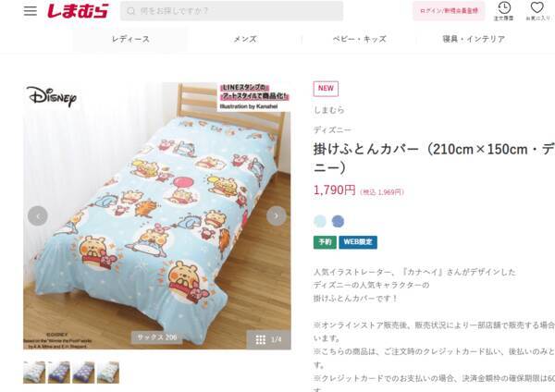Viewport: 555px width, 392px height.
Task: Open レディース category tab
Action: point(130,39)
